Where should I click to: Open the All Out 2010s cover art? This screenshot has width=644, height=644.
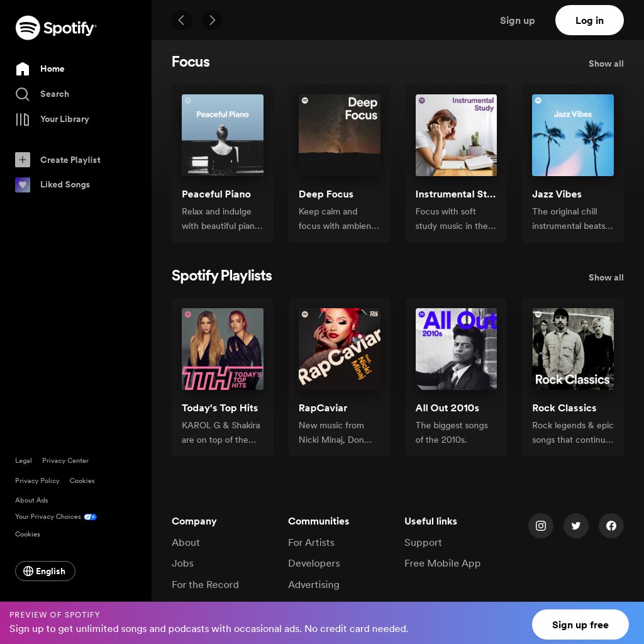tap(456, 348)
